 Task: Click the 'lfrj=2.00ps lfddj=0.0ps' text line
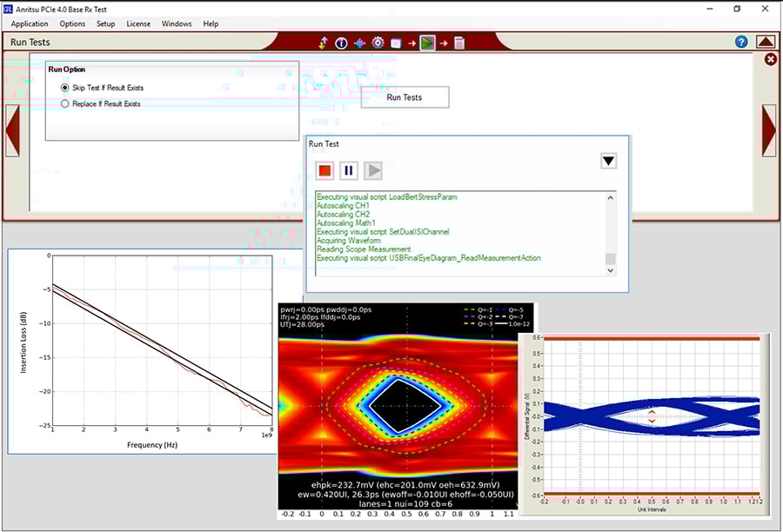click(320, 317)
